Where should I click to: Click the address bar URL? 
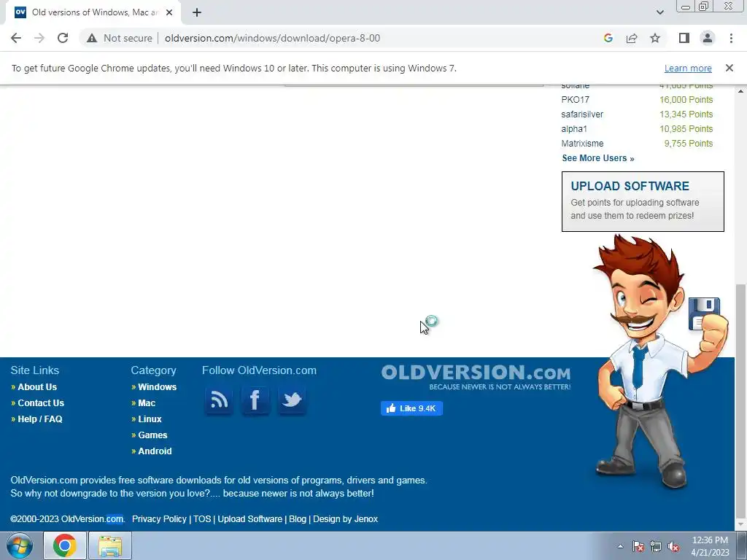pyautogui.click(x=273, y=38)
